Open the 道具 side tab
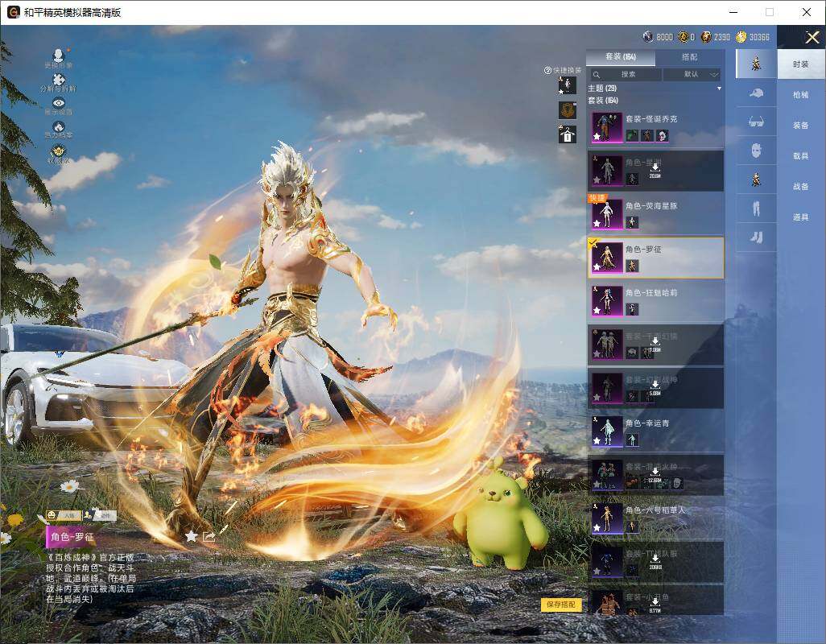Screen dimensions: 826x644 (801, 217)
